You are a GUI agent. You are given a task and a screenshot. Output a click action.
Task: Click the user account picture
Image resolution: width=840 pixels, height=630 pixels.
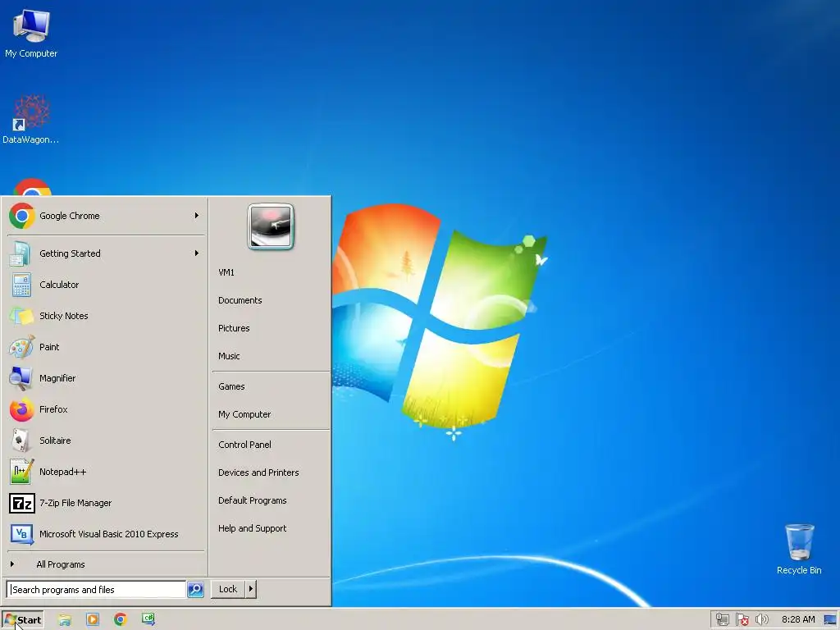click(x=271, y=226)
